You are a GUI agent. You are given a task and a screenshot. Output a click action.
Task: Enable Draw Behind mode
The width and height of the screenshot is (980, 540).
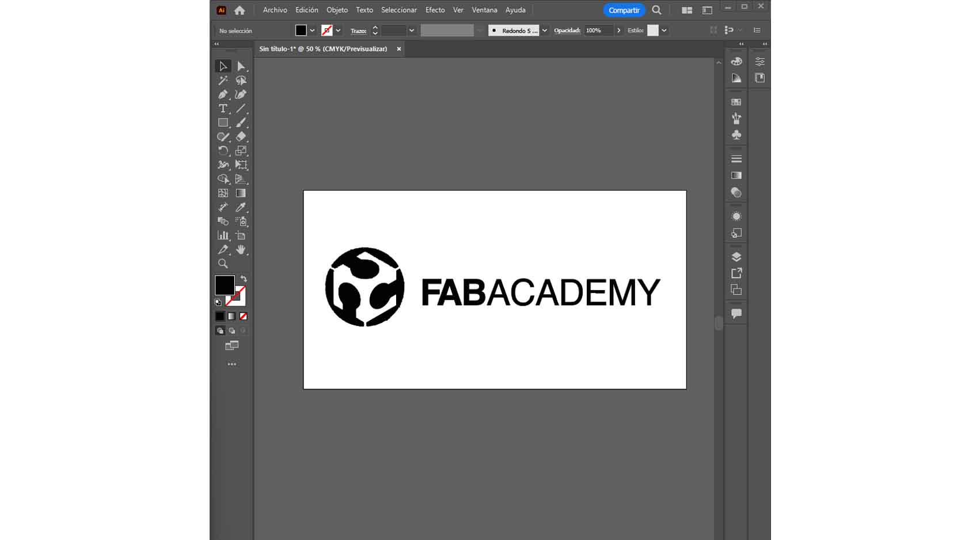click(x=231, y=330)
